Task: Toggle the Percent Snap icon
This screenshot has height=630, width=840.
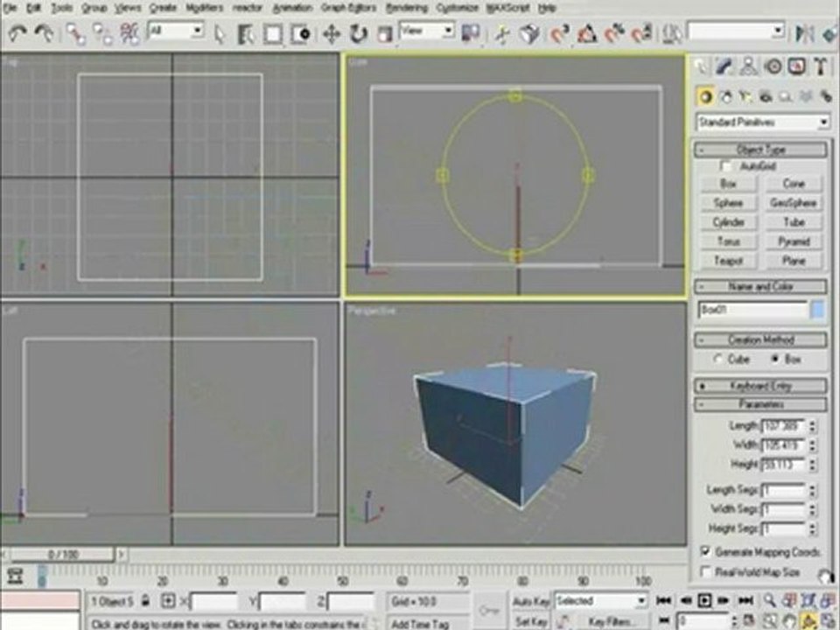Action: pyautogui.click(x=614, y=34)
